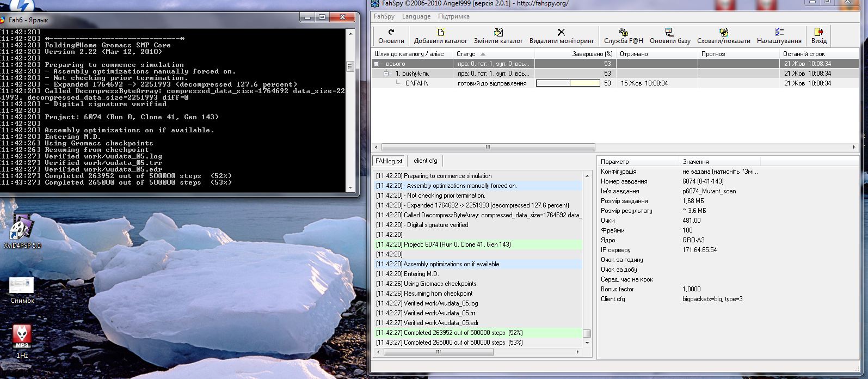Select log line Entering M.D. in FahSpy log
The image size is (868, 379).
pos(478,274)
